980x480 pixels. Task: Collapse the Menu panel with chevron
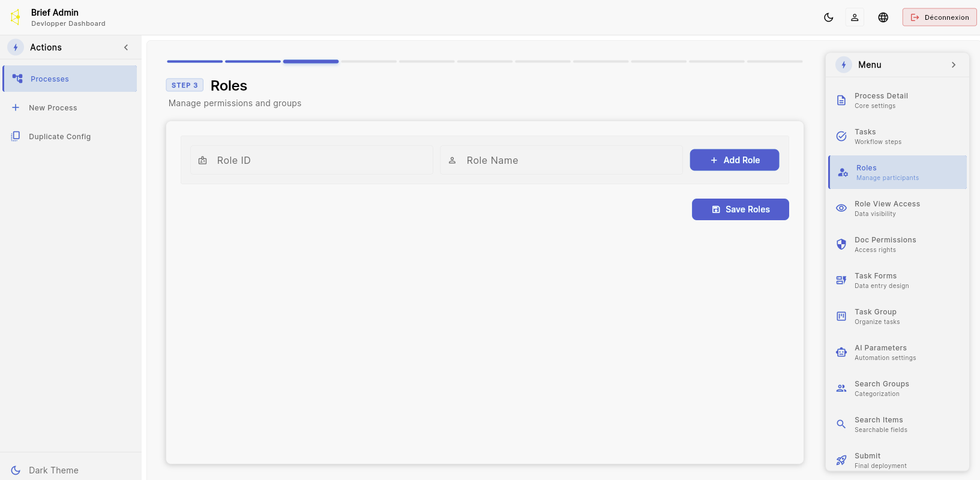point(954,65)
